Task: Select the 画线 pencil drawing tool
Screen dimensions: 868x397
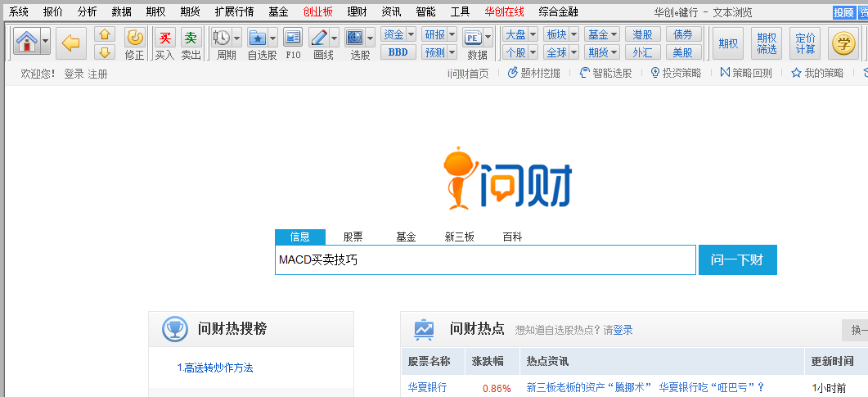Action: tap(319, 38)
